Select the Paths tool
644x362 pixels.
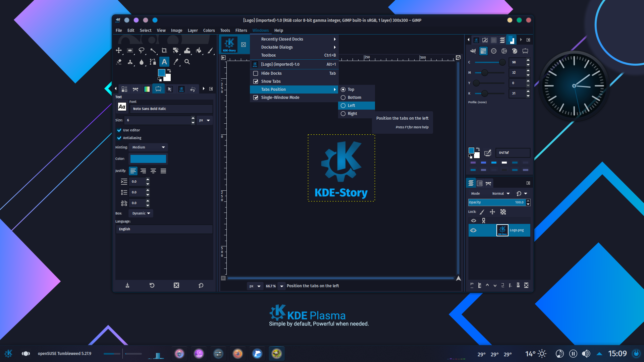point(153,62)
